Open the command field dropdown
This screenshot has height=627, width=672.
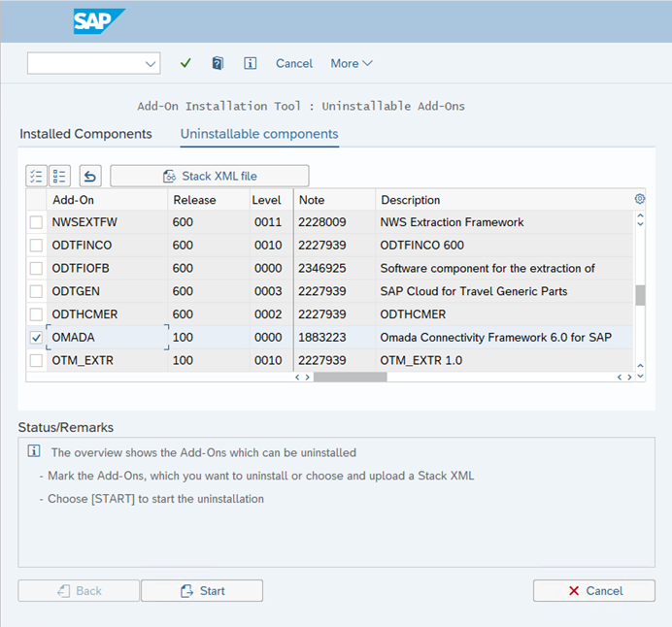pyautogui.click(x=150, y=64)
